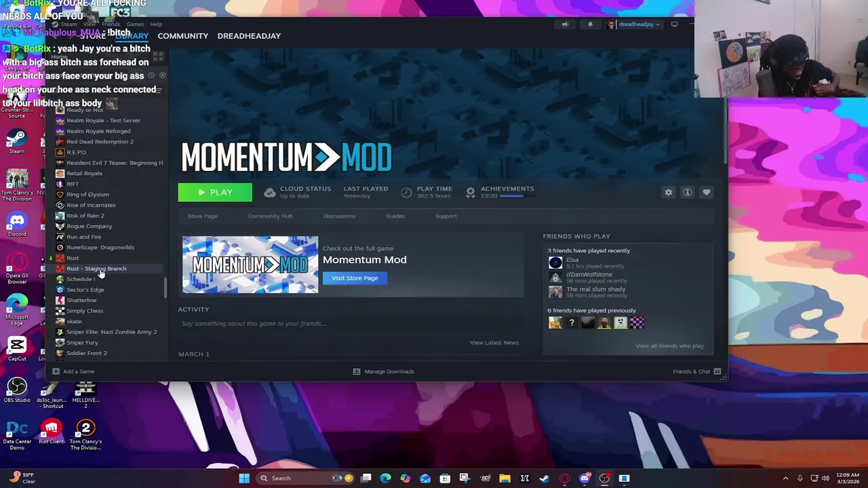Open Manage Downloads
Image resolution: width=868 pixels, height=488 pixels.
383,371
